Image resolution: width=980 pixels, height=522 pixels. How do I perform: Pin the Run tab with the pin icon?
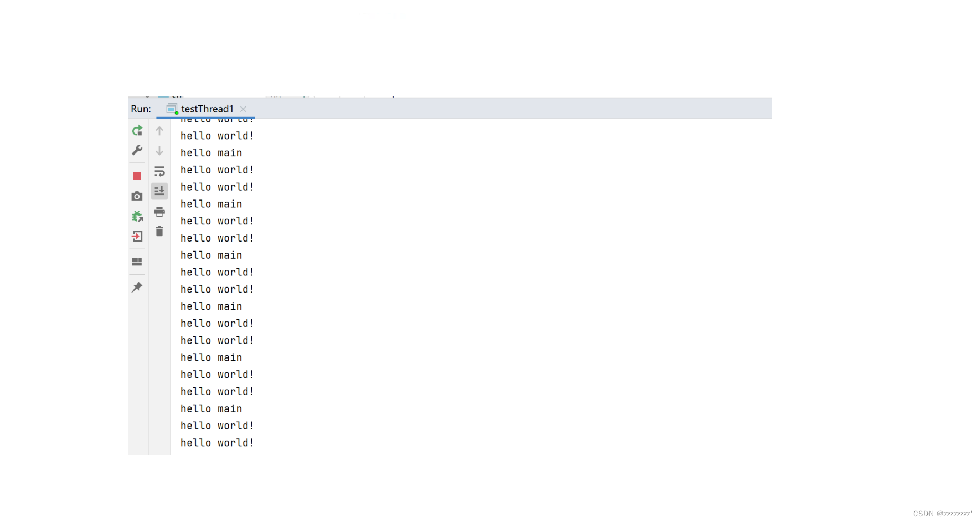tap(137, 287)
